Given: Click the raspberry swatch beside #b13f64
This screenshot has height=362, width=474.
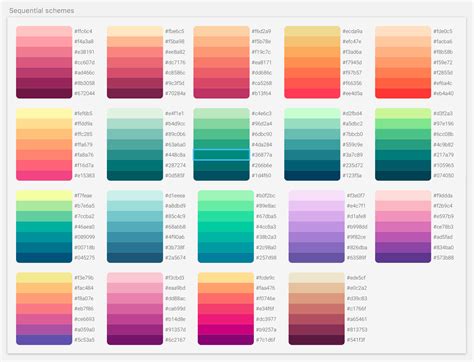Looking at the screenshot, I should (221, 93).
